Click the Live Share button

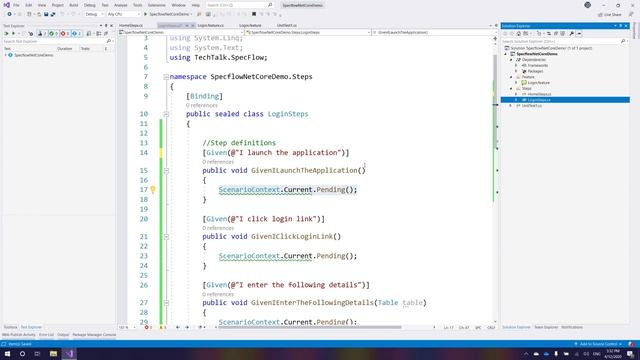[x=610, y=15]
